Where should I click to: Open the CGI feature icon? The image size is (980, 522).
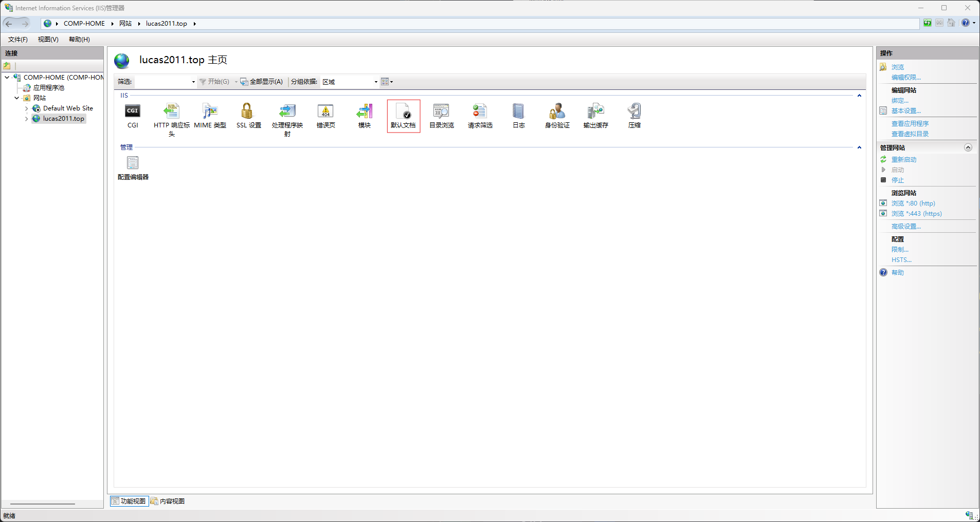pyautogui.click(x=133, y=111)
